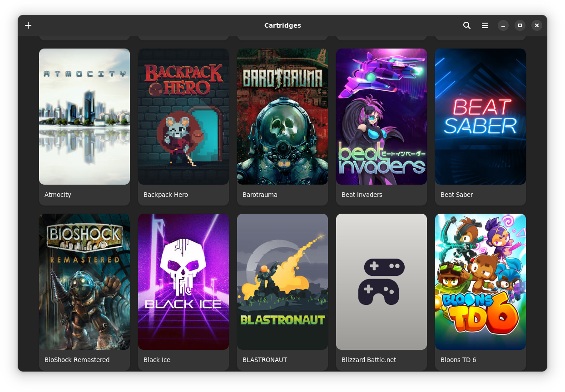The width and height of the screenshot is (565, 392).
Task: Open the hamburger main menu
Action: 485,25
